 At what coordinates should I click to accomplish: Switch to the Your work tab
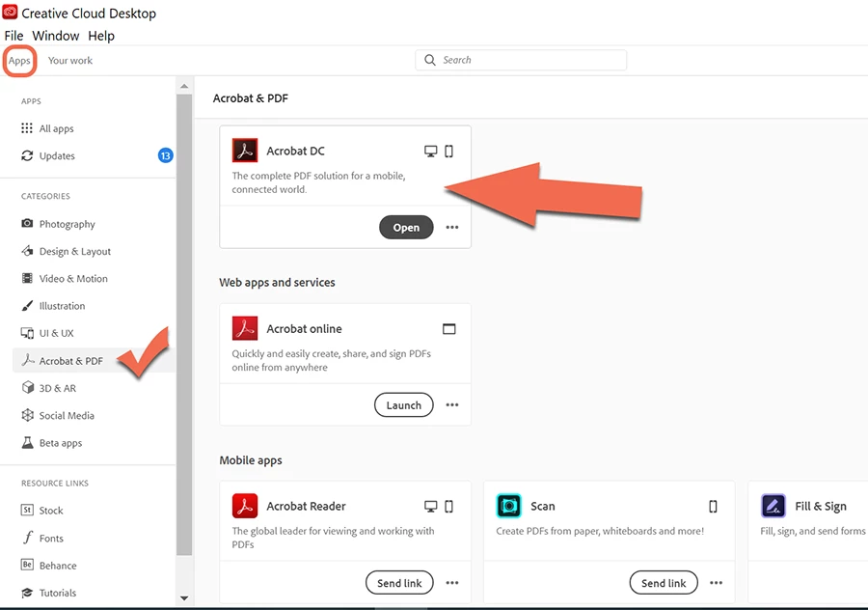(x=70, y=61)
